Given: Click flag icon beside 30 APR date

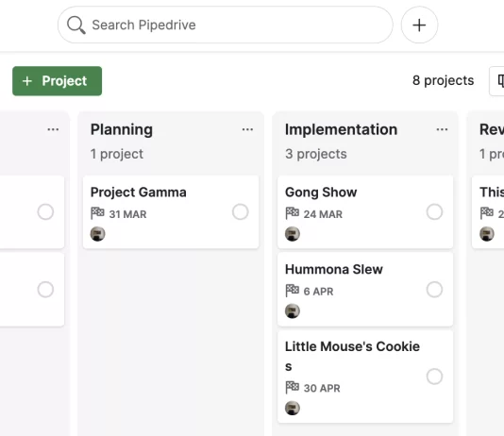Looking at the screenshot, I should [293, 387].
